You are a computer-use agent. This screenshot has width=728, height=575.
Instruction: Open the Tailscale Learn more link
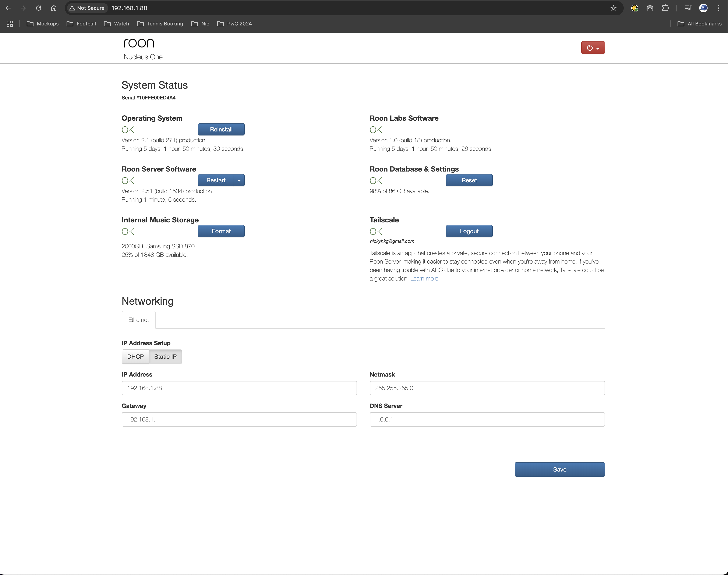pyautogui.click(x=424, y=279)
